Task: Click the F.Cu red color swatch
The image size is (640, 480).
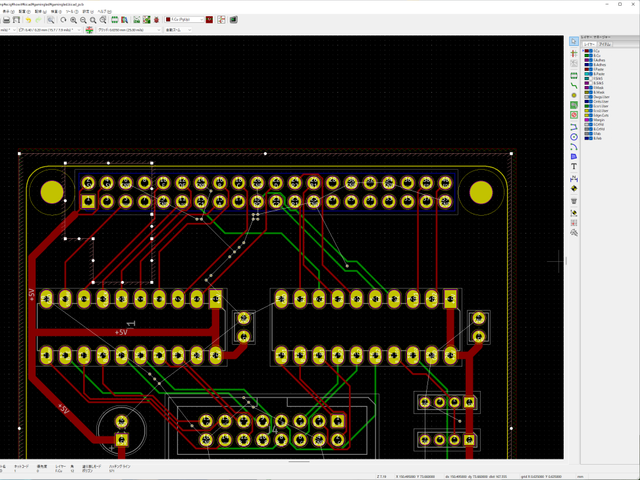Action: pyautogui.click(x=587, y=50)
